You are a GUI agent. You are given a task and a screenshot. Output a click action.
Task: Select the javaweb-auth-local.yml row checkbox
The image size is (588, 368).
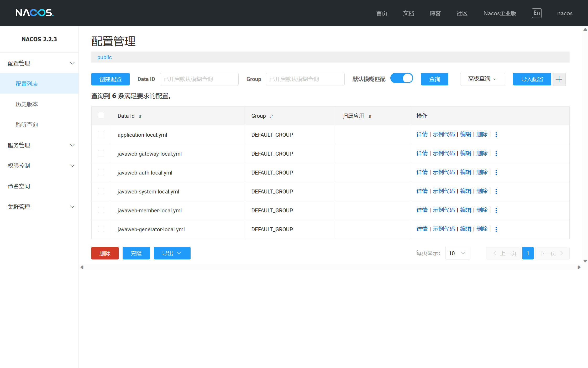click(101, 172)
